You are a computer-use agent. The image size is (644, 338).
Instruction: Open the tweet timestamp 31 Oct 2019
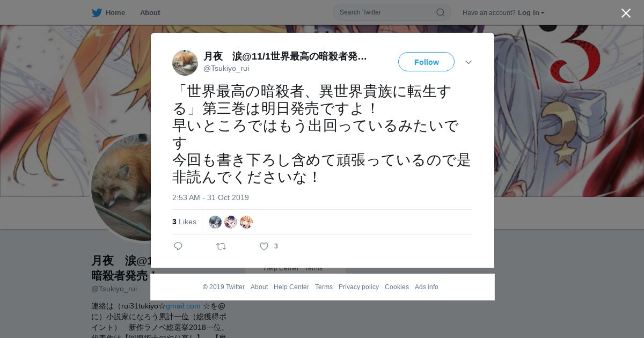click(x=210, y=197)
